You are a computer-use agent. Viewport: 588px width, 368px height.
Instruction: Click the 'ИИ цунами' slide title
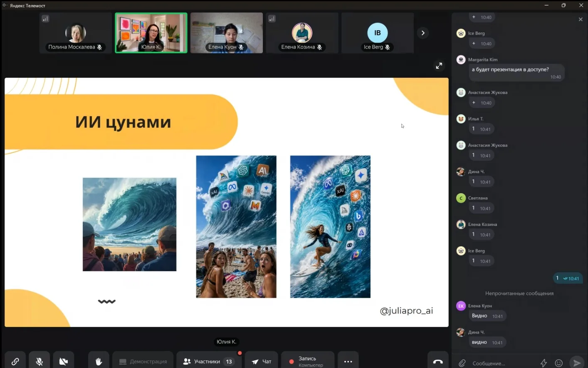[x=123, y=122]
